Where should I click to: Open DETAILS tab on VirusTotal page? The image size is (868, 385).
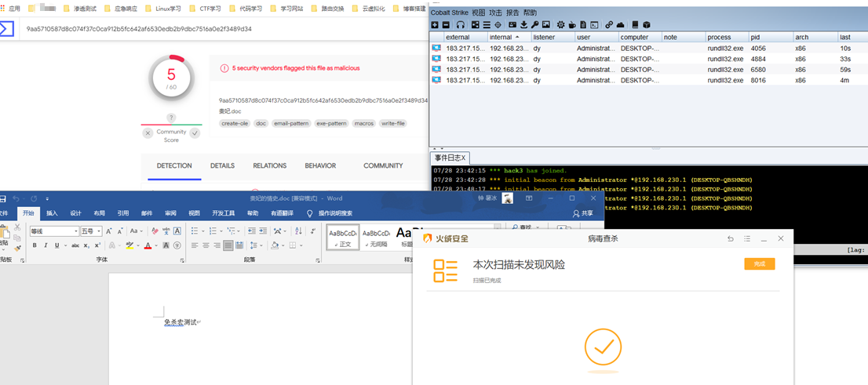222,165
